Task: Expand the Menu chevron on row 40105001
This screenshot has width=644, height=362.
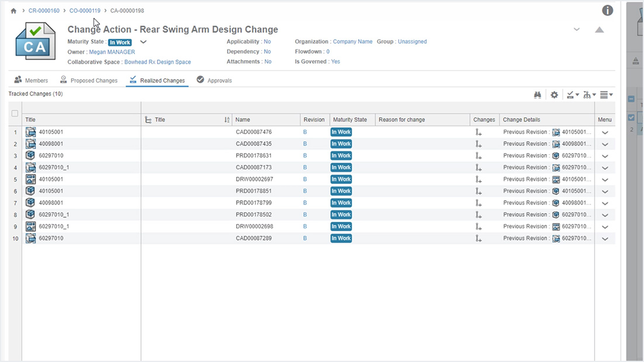Action: (x=605, y=133)
